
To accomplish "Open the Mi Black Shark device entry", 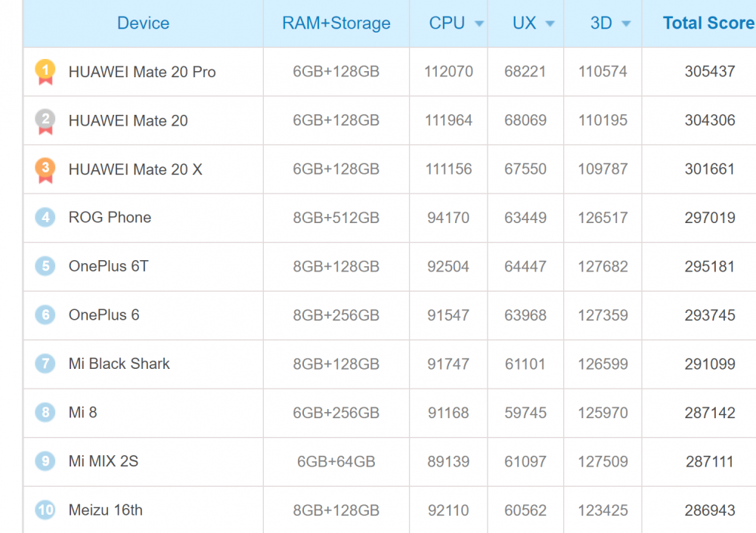I will [119, 364].
